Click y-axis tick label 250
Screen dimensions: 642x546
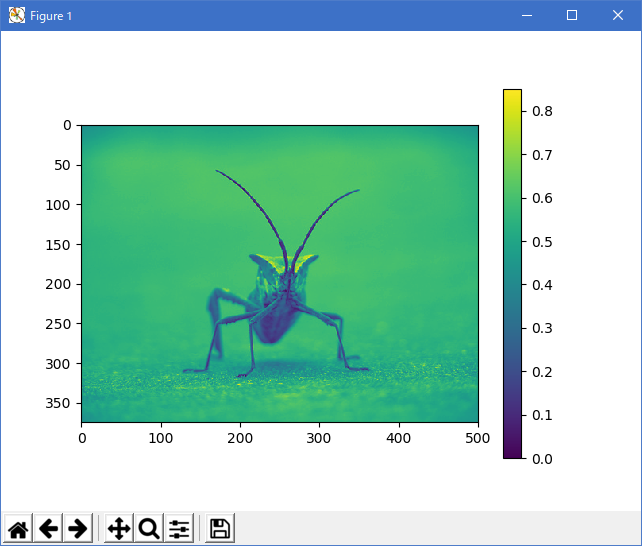(58, 324)
